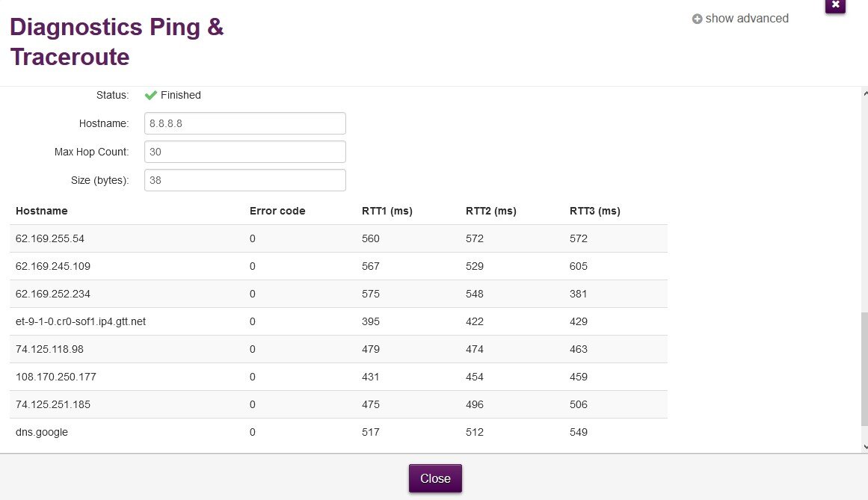The image size is (868, 500).
Task: Dismiss the dialog with the purple X icon
Action: tap(835, 4)
